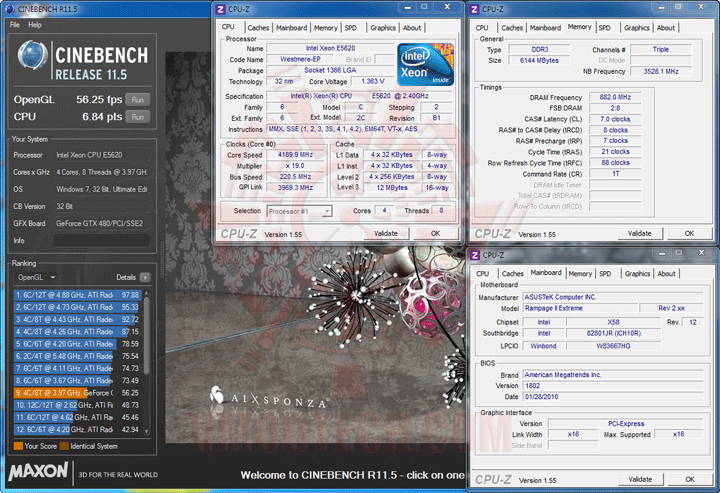Open About tab in Mainboard CPU-Z window
The height and width of the screenshot is (493, 720).
666,274
